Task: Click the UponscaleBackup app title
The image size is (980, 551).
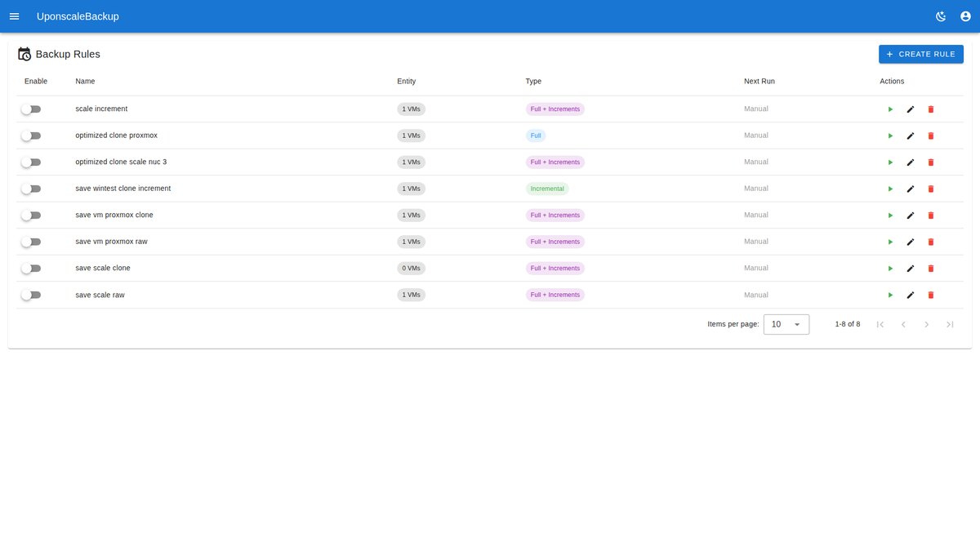Action: point(78,16)
